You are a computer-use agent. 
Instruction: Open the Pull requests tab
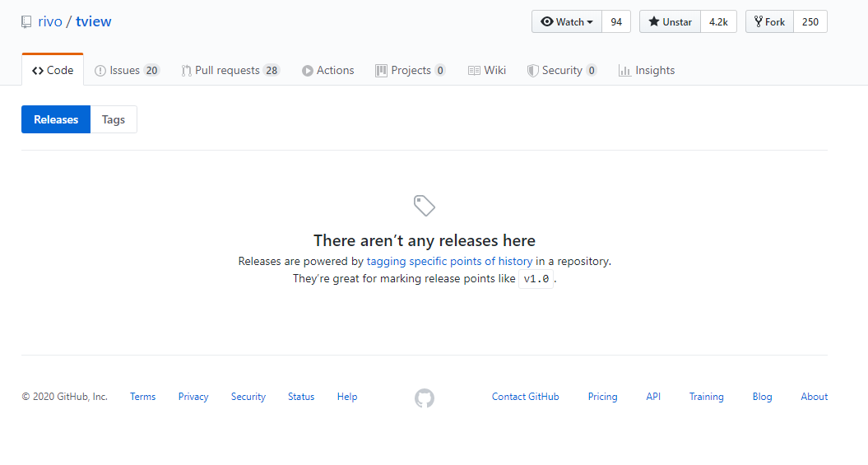point(230,70)
